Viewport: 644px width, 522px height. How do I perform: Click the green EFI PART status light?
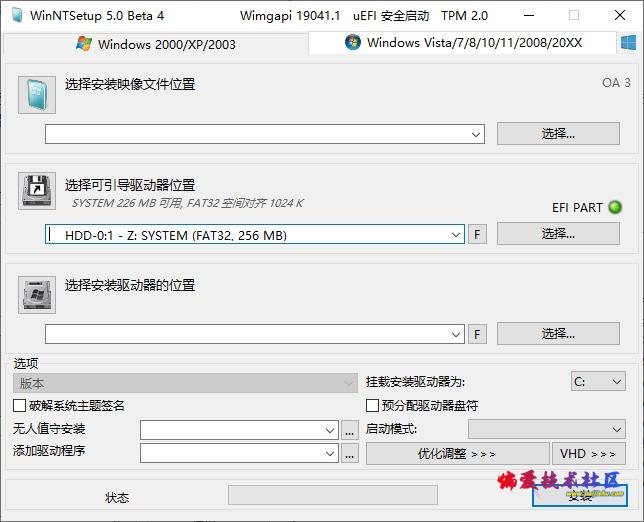point(615,207)
